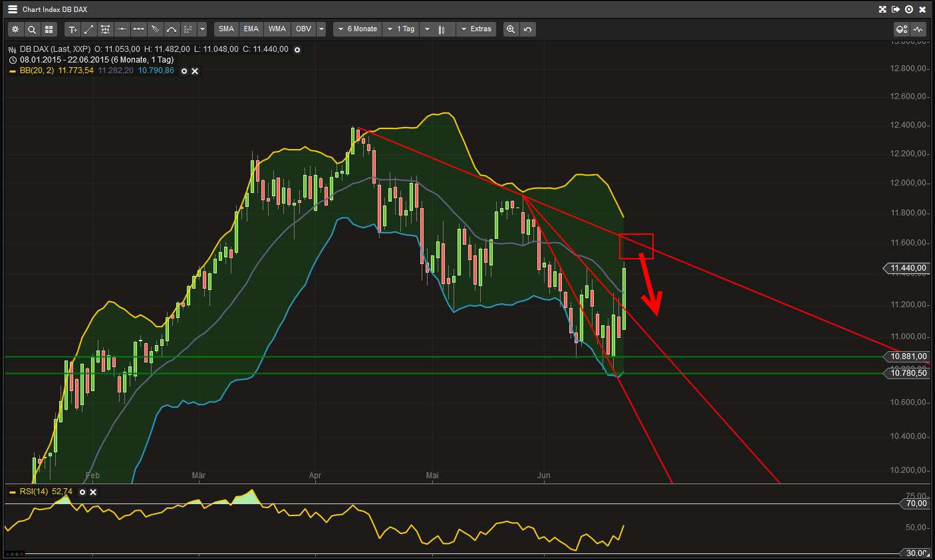Screen dimensions: 935x560
Task: Open the chart settings gear icon
Action: coord(15,29)
